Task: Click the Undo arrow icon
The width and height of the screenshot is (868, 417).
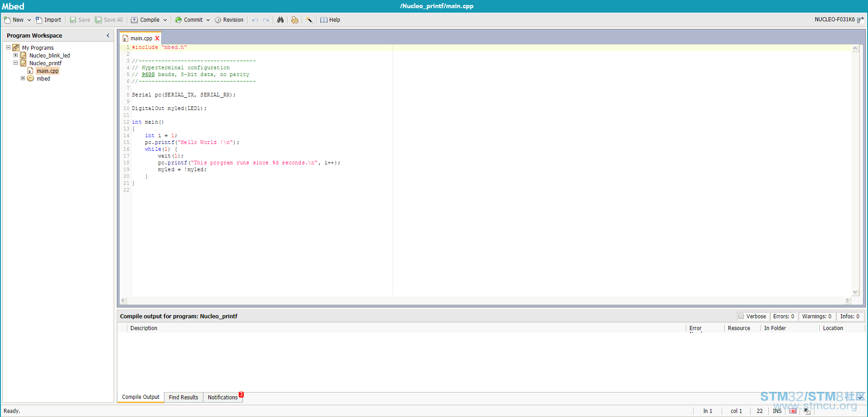Action: tap(255, 20)
